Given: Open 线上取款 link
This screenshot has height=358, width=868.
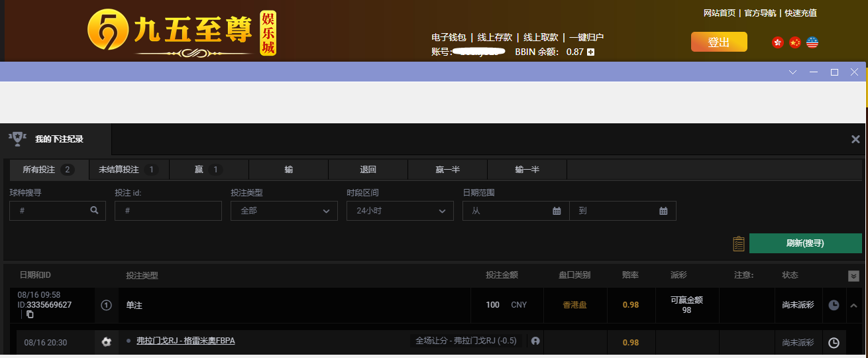Looking at the screenshot, I should 541,37.
